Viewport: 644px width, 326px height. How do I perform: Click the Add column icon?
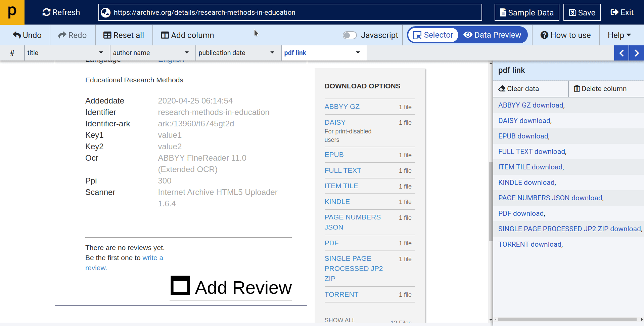point(165,35)
